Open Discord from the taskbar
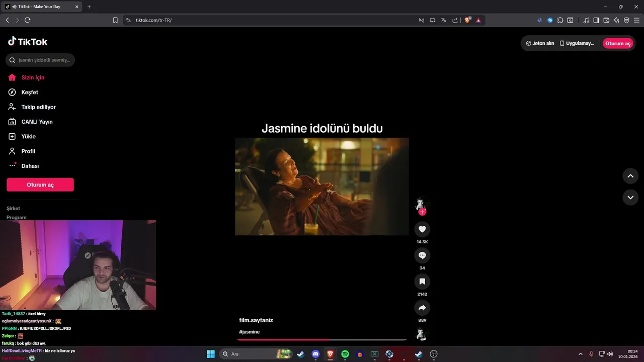 click(315, 354)
